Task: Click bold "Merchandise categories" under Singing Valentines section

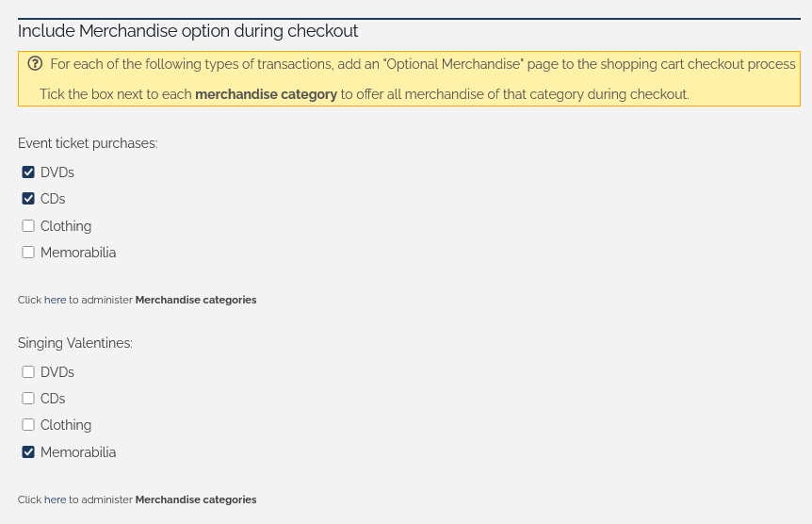Action: 196,499
